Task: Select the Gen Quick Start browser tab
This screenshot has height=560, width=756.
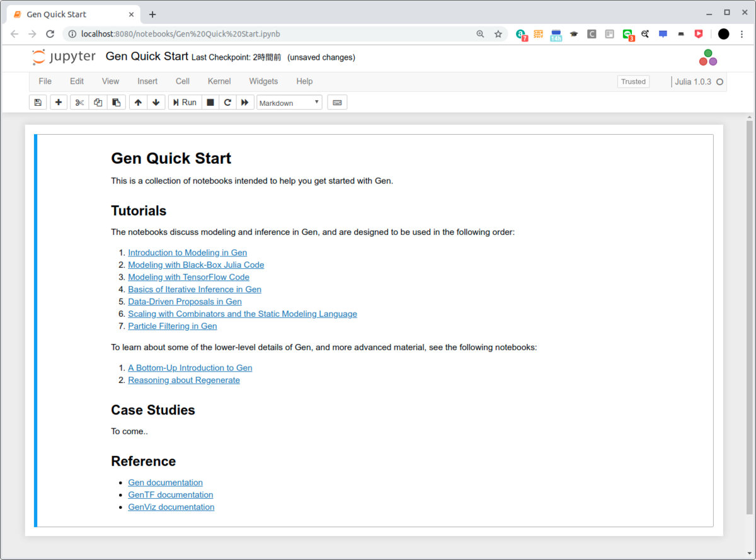Action: point(74,14)
